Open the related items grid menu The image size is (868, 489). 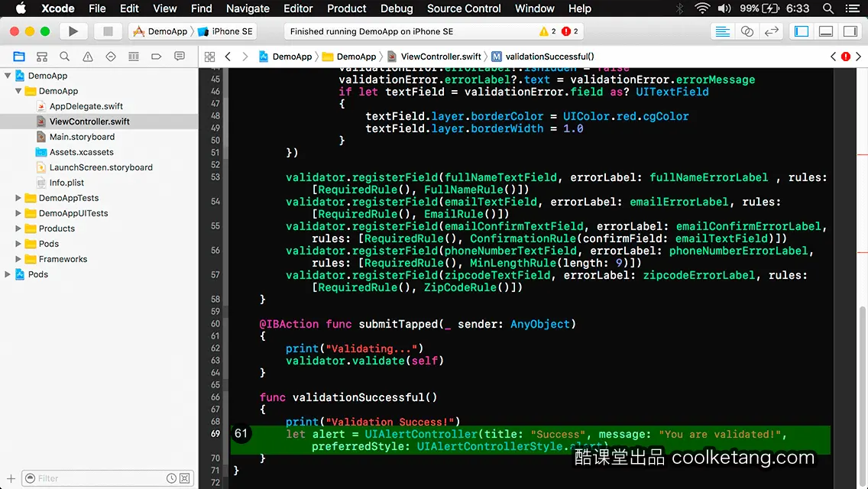(210, 57)
